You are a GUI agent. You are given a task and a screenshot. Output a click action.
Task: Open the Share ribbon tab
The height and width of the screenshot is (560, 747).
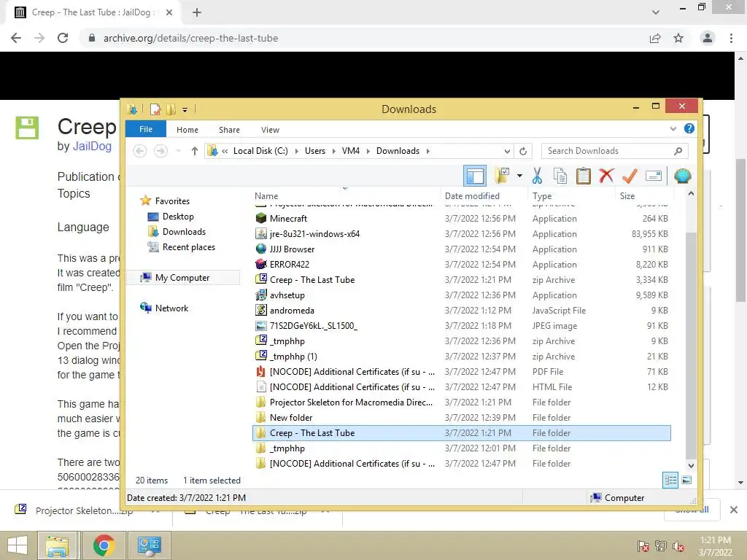229,130
